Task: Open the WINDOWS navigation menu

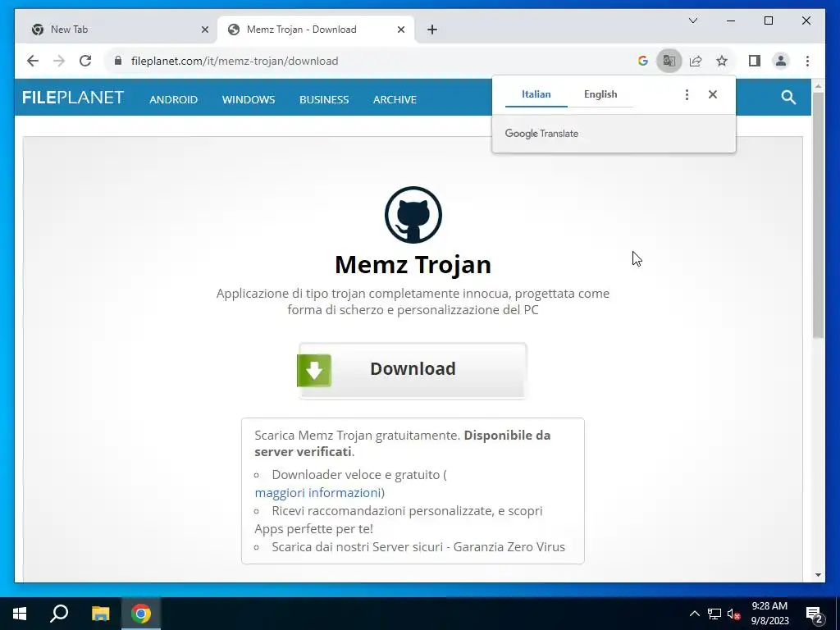Action: coord(249,99)
